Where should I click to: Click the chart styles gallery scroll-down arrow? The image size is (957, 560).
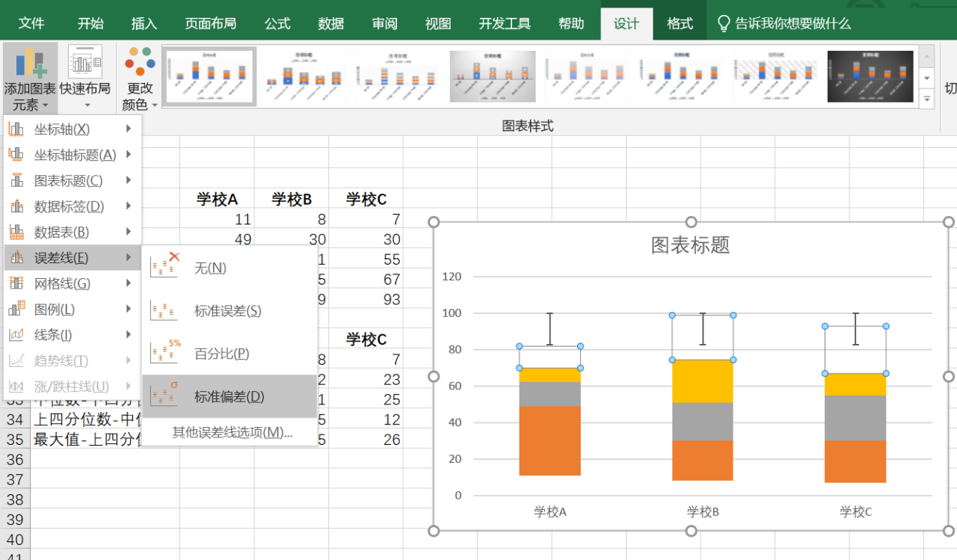pyautogui.click(x=927, y=78)
